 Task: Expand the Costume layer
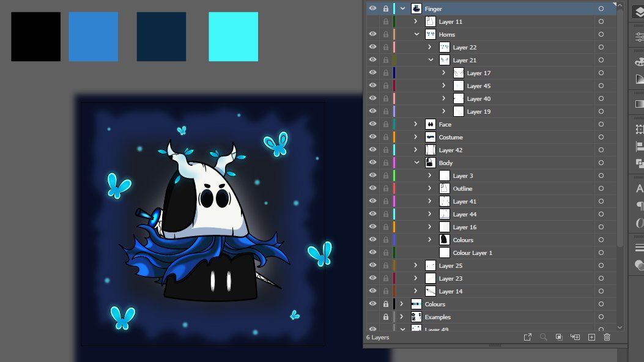tap(416, 137)
